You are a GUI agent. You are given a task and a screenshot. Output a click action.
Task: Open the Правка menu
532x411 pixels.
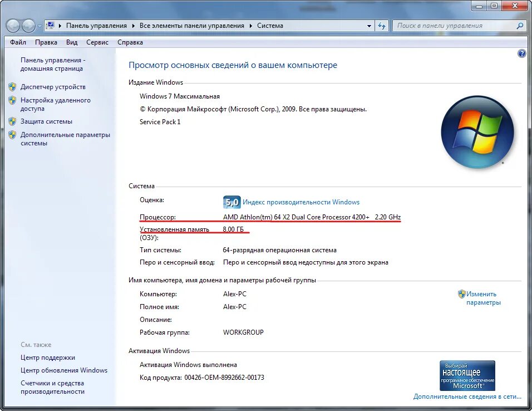click(46, 42)
